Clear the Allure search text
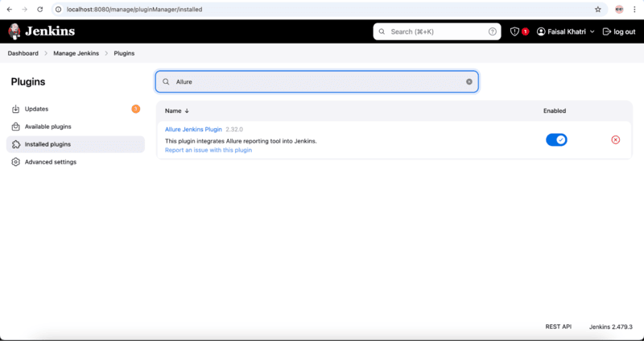Image resolution: width=644 pixels, height=341 pixels. (469, 82)
